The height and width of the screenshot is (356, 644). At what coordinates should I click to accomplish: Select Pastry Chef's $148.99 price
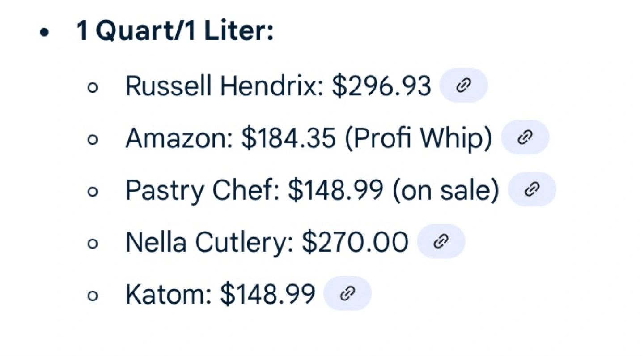(x=335, y=190)
